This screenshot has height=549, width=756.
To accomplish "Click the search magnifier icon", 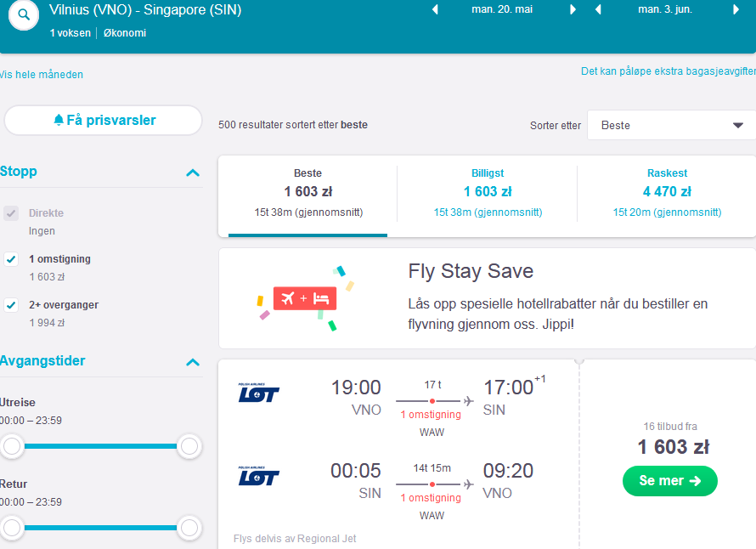I will click(x=24, y=15).
